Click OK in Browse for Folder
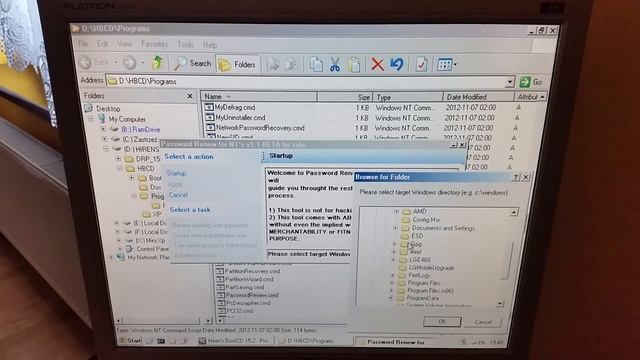 442,322
